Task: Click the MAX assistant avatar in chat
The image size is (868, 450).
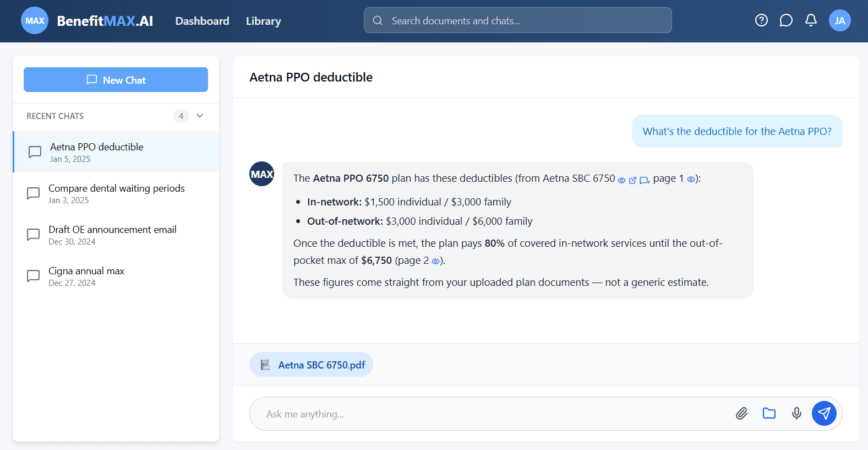Action: tap(262, 174)
